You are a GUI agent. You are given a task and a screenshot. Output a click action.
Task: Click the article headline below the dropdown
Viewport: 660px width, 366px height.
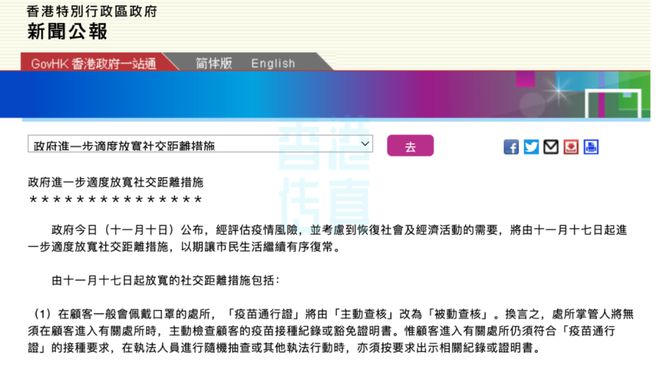pos(116,182)
